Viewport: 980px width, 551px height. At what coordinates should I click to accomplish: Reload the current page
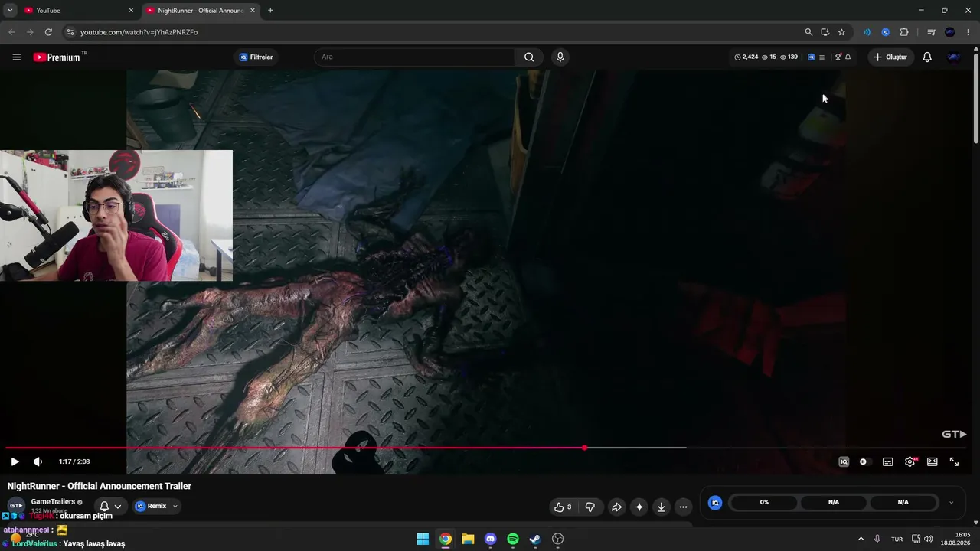click(48, 32)
